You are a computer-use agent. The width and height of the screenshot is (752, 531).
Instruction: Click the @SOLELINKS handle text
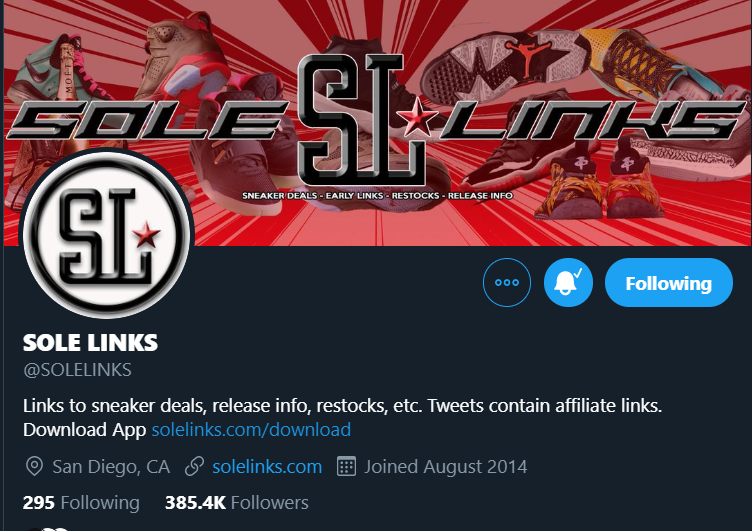(x=77, y=370)
